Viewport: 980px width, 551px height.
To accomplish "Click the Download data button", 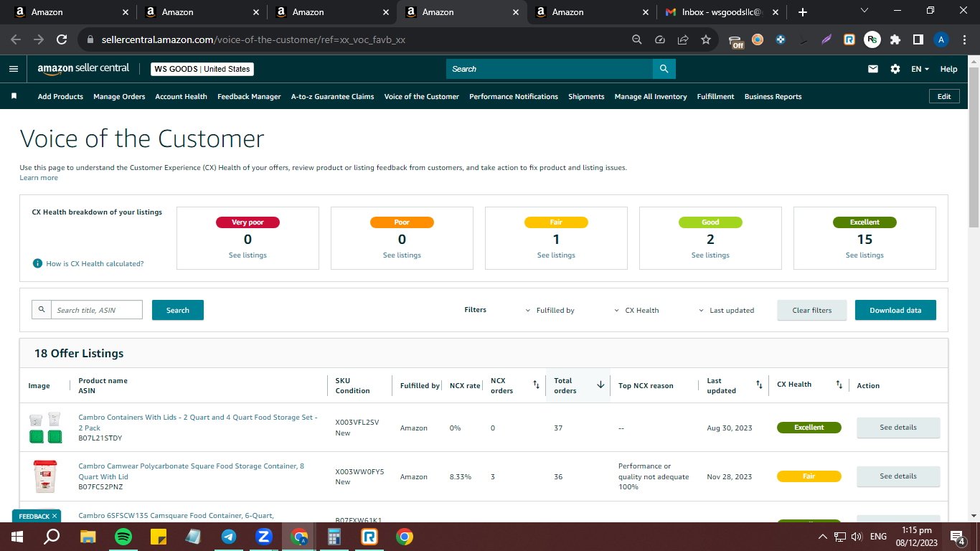I will 895,310.
